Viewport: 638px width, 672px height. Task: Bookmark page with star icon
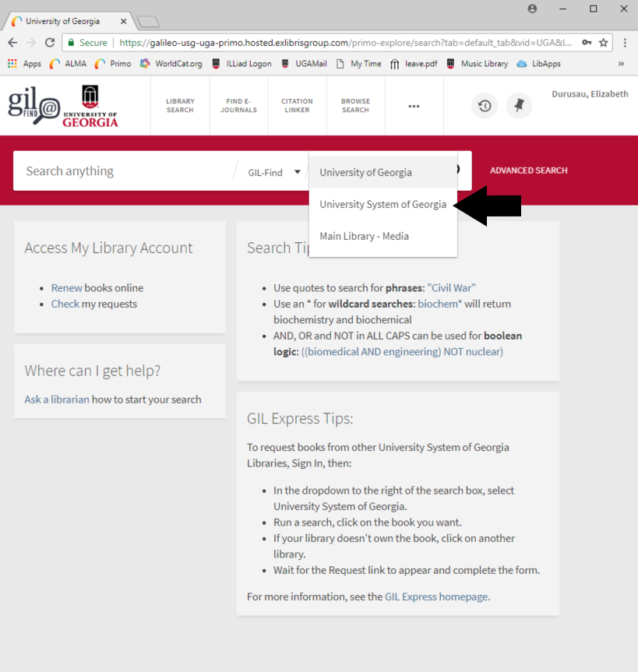[603, 43]
